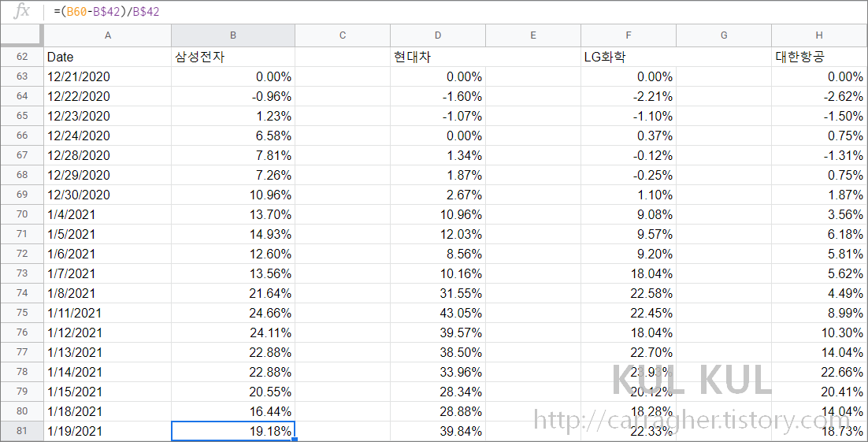
Task: Click the cell with 6.18%
Action: [819, 234]
